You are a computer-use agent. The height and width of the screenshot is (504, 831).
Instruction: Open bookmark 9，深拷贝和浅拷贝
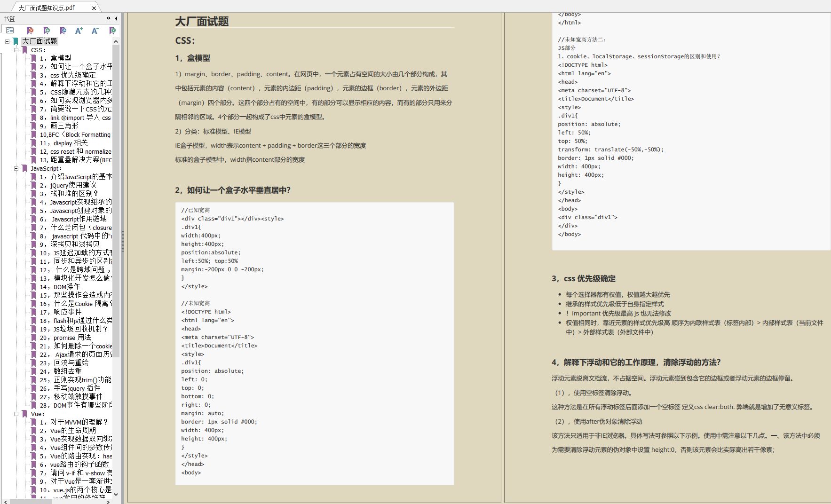(70, 244)
